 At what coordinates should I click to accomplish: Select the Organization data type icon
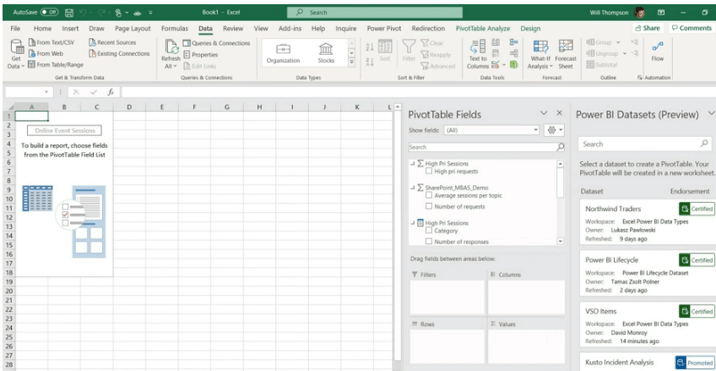[x=283, y=49]
